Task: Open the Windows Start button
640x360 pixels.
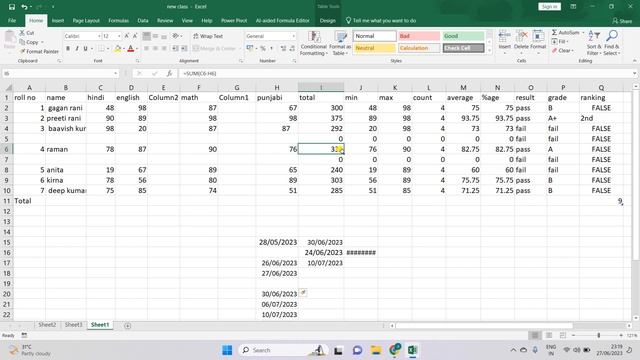Action: (227, 350)
